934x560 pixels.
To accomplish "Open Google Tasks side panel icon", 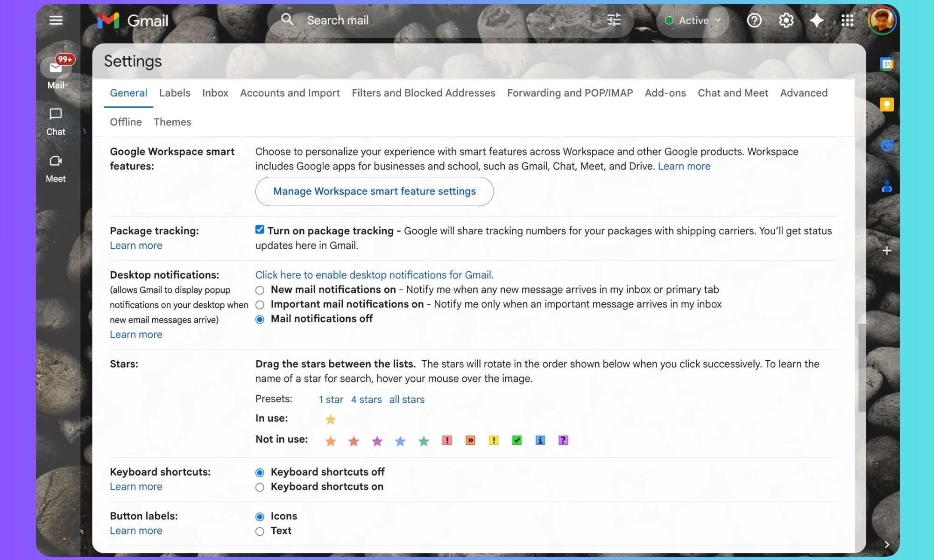I will point(887,146).
